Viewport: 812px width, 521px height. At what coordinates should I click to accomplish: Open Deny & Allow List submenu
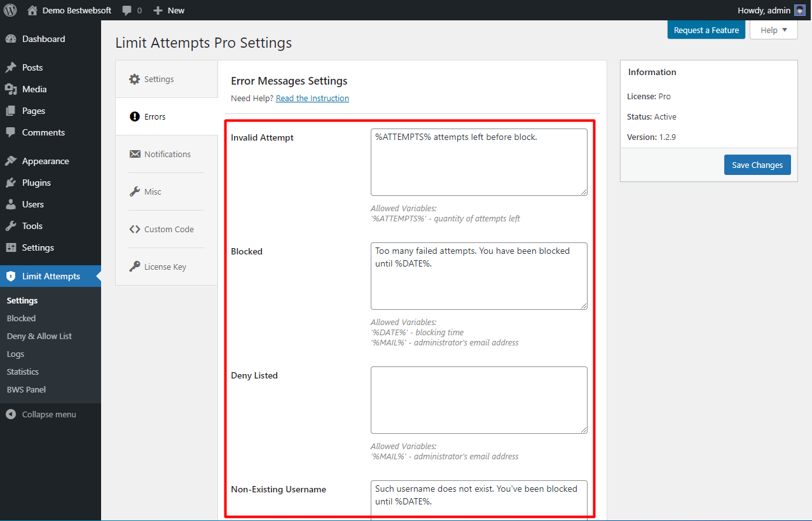(x=39, y=336)
